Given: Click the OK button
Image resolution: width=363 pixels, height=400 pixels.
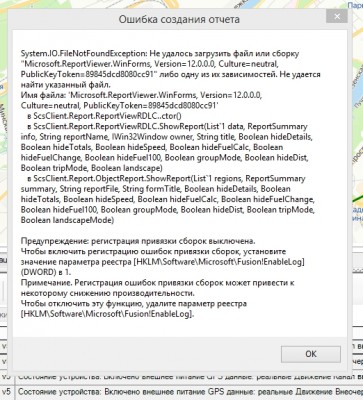Looking at the screenshot, I should tap(311, 354).
